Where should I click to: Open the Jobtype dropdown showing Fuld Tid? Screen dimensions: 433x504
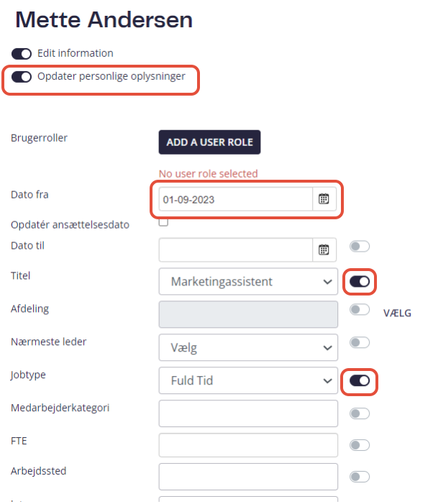coord(248,380)
